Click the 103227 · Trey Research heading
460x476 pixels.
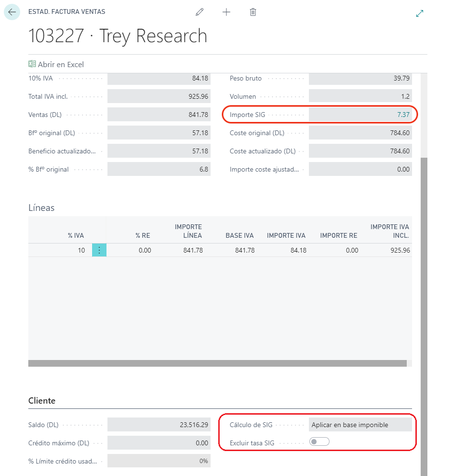point(118,36)
